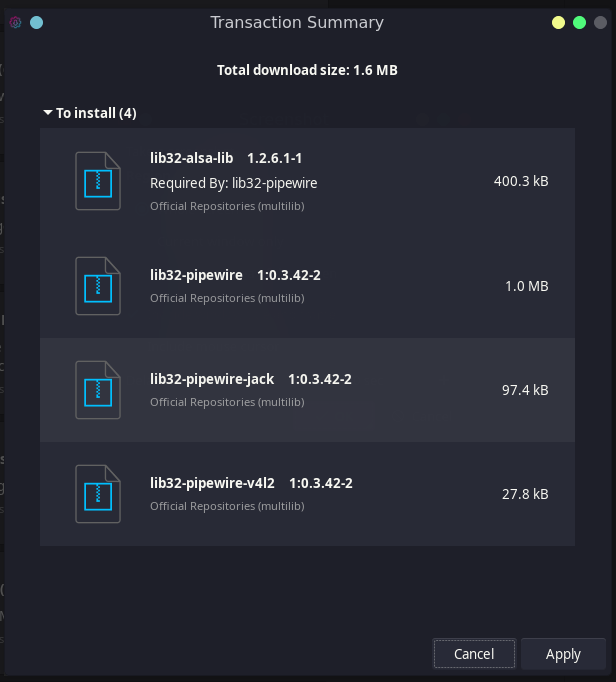Click the lib32-pipewire-v4l2 package archive icon
616x682 pixels.
click(x=98, y=494)
